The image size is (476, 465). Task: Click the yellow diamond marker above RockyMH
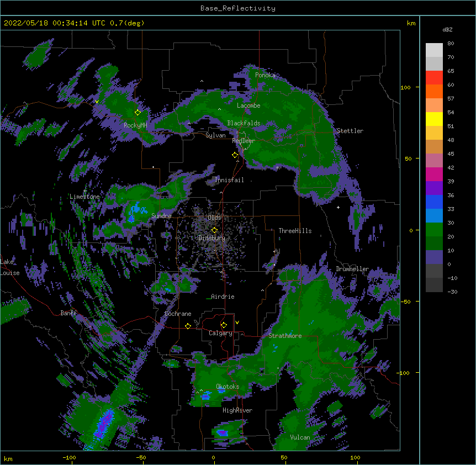tap(138, 113)
